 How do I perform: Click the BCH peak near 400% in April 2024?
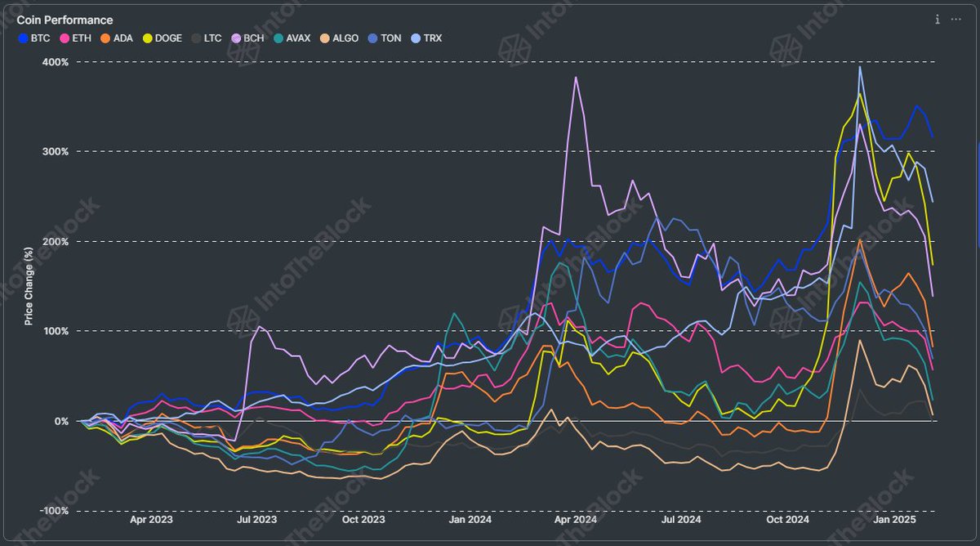(x=577, y=78)
